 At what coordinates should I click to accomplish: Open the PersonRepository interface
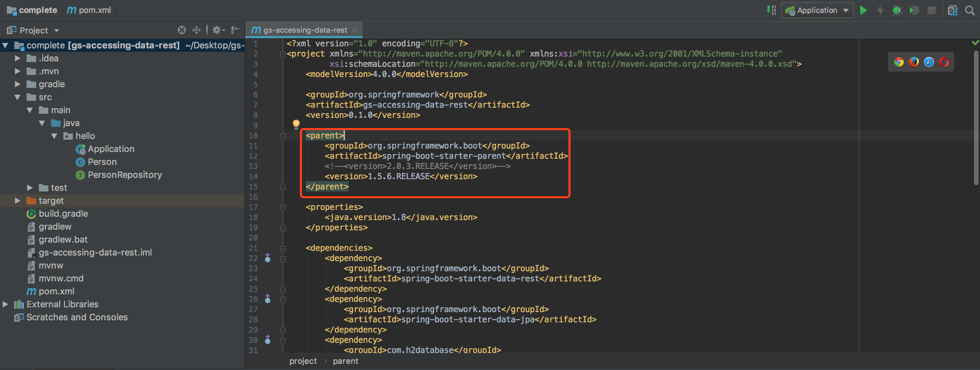click(124, 175)
